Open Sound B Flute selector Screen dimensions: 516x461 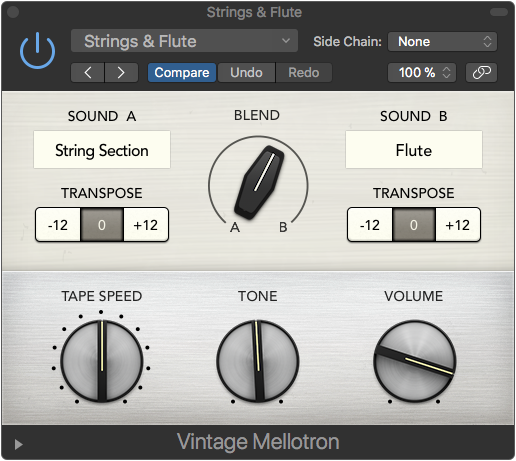tap(414, 150)
